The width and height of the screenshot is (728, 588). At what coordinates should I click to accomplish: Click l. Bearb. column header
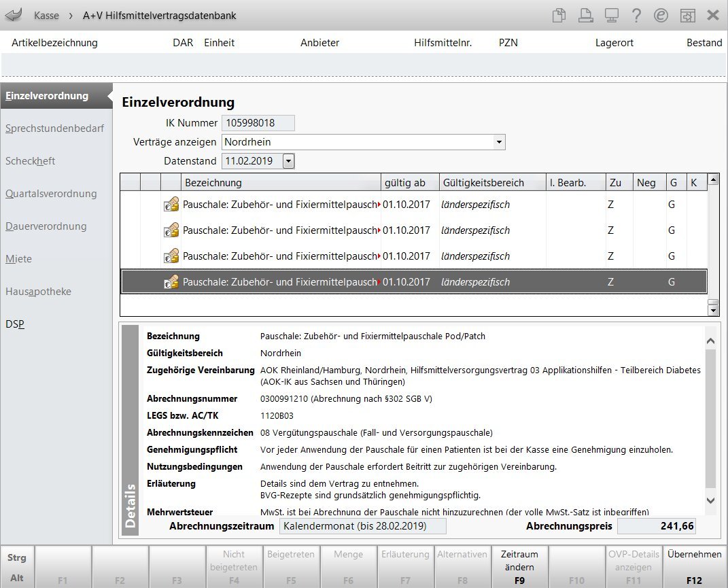pos(576,183)
